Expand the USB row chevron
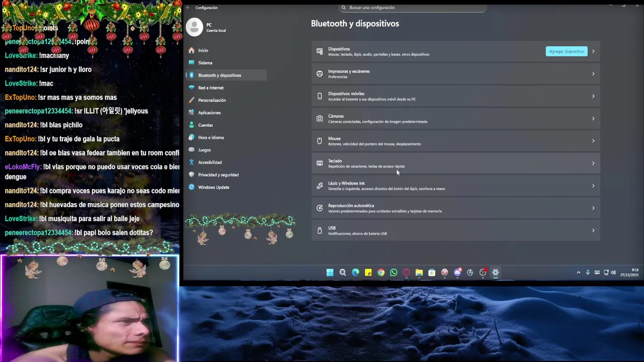This screenshot has height=362, width=644. (593, 230)
